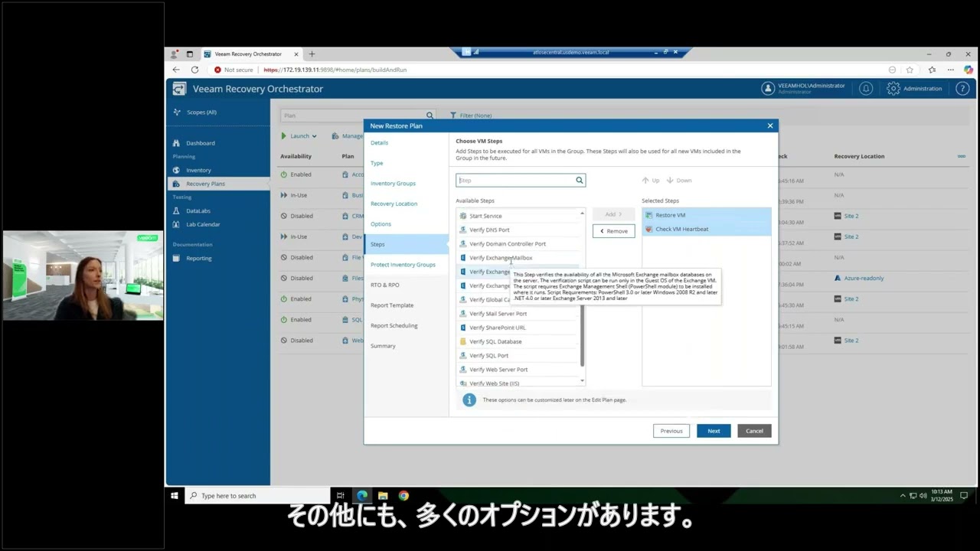Click the Filter (None) button
Screen dimensions: 980x551
click(471, 116)
